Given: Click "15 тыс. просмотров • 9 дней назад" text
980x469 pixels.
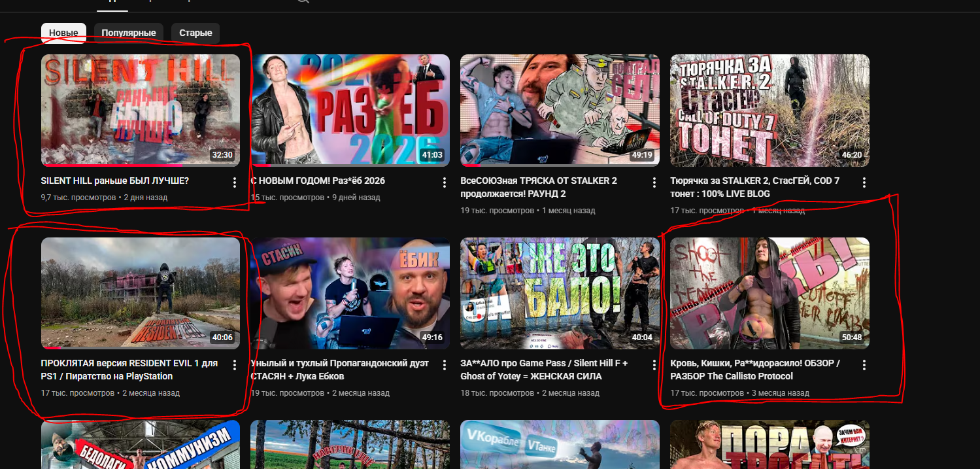Looking at the screenshot, I should (315, 197).
